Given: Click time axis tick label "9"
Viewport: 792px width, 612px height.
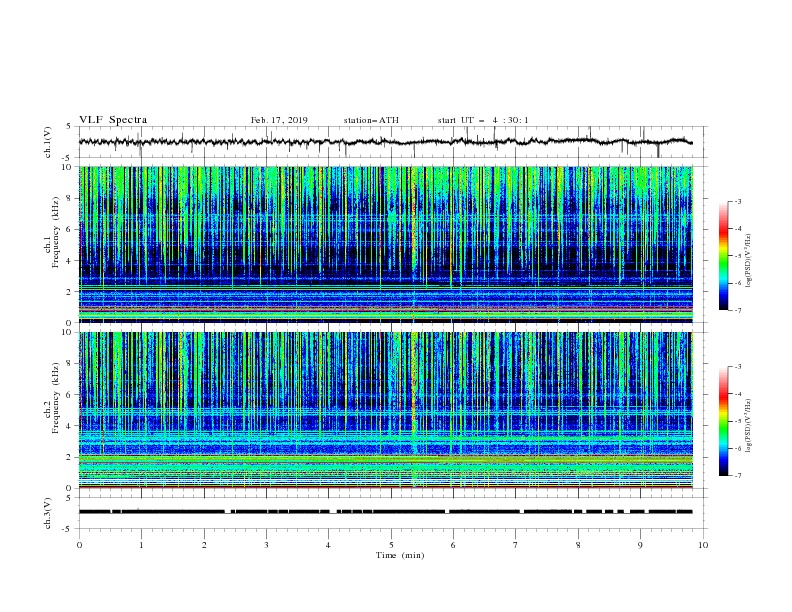Looking at the screenshot, I should coord(640,545).
